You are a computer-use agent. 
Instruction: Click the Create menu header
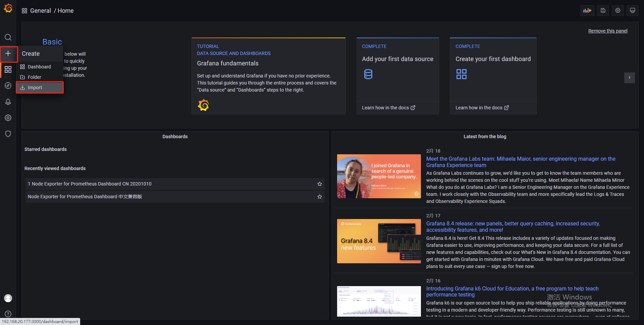(40, 54)
